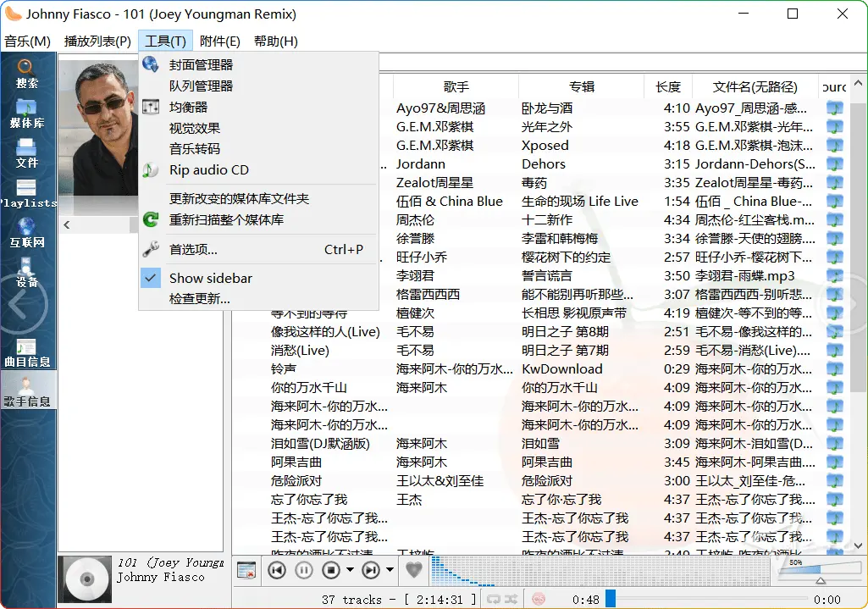Screen dimensions: 868x609
Task: Click source icon in the Dehors row
Action: pyautogui.click(x=834, y=163)
